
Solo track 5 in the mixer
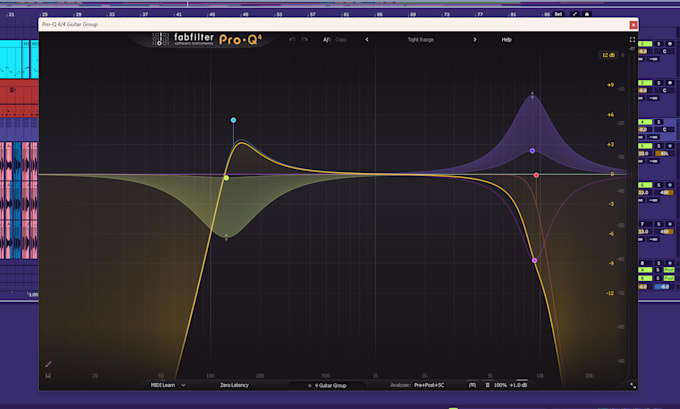[x=659, y=146]
